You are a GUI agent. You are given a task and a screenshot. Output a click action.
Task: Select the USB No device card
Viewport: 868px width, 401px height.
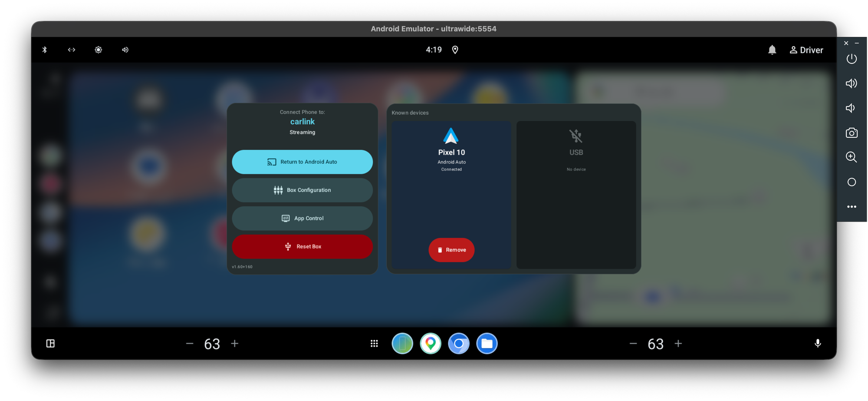[576, 195]
